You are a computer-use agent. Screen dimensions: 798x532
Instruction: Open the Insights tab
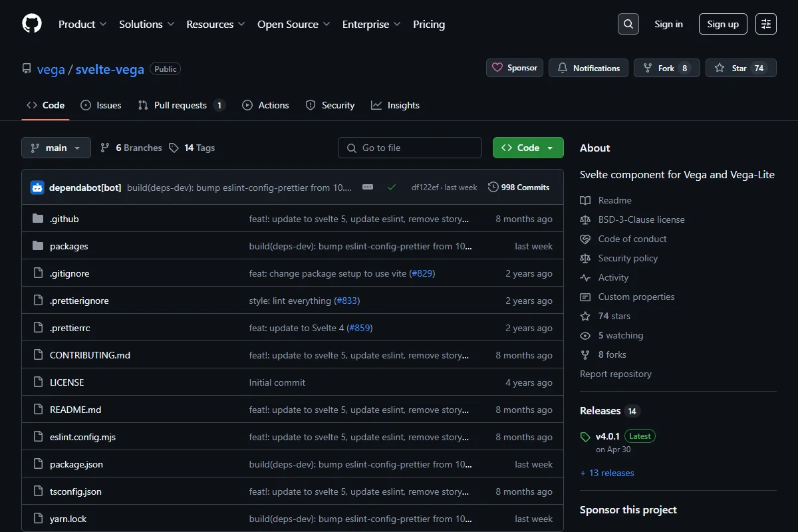(x=396, y=105)
